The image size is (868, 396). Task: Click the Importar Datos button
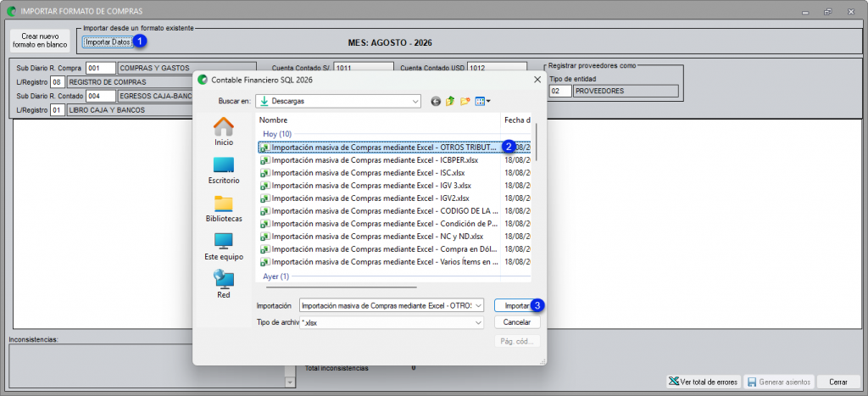click(x=108, y=42)
